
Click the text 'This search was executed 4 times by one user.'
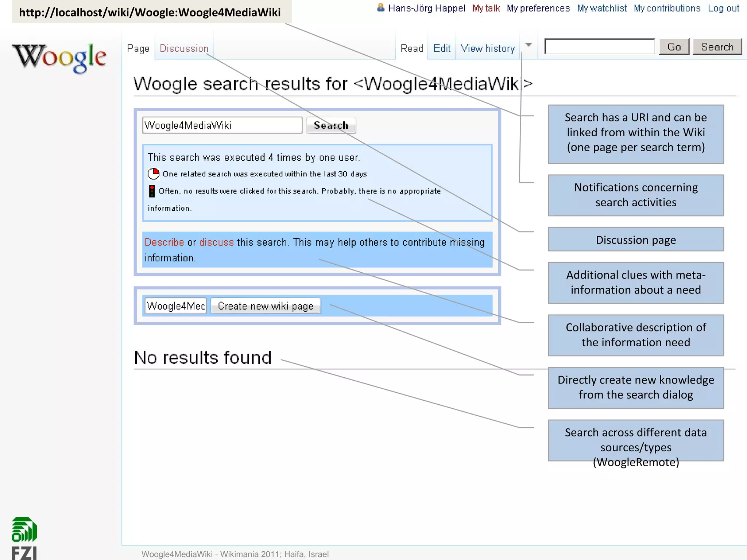tap(254, 157)
